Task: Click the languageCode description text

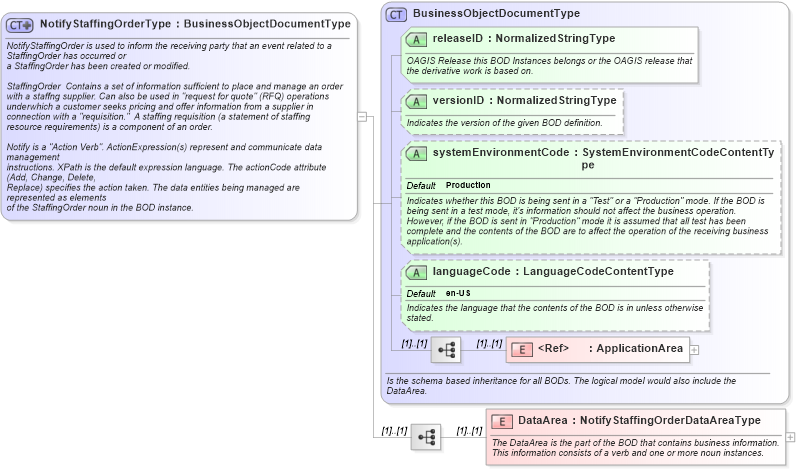Action: tap(555, 313)
